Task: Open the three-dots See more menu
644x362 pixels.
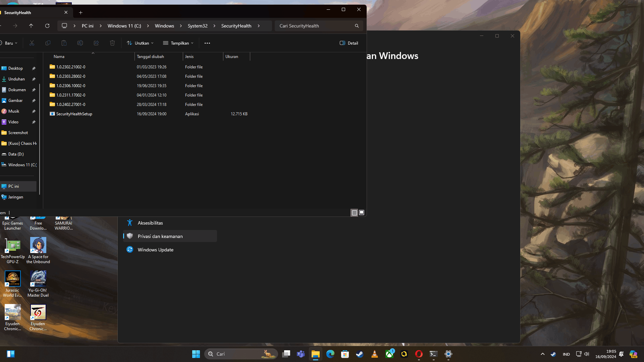Action: [x=207, y=43]
